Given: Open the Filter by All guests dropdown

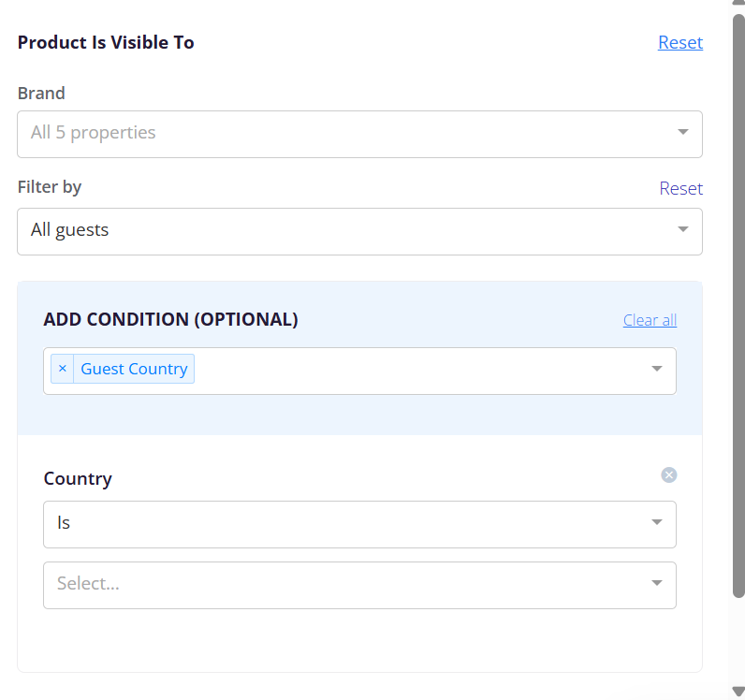Looking at the screenshot, I should (x=359, y=231).
